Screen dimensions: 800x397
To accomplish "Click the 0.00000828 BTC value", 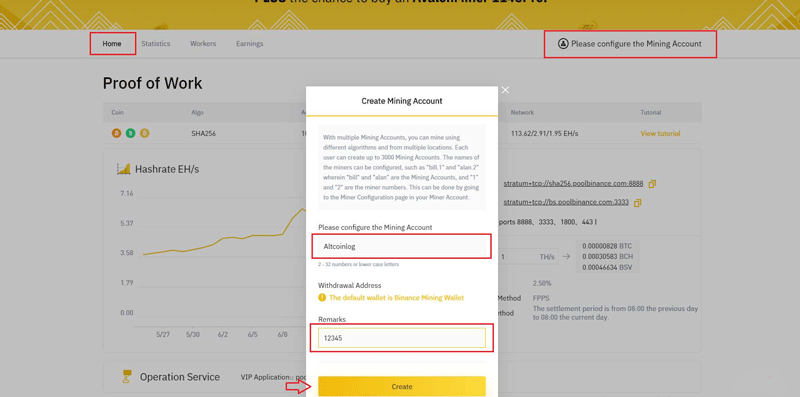I will pyautogui.click(x=607, y=246).
